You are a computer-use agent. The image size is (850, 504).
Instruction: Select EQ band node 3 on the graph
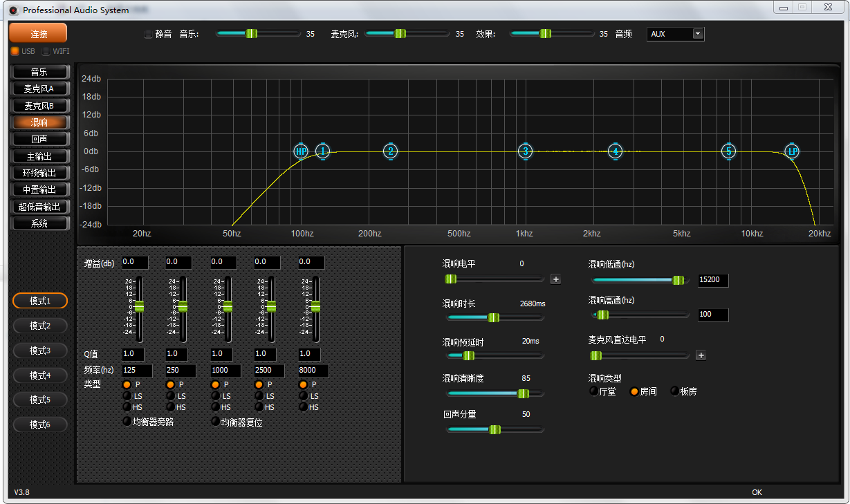pyautogui.click(x=526, y=151)
